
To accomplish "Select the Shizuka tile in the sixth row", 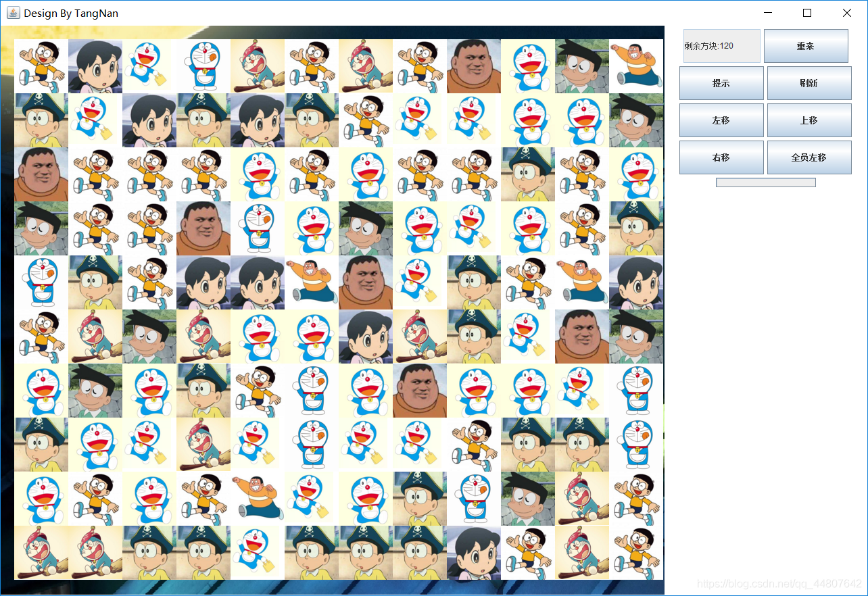I will (x=366, y=337).
